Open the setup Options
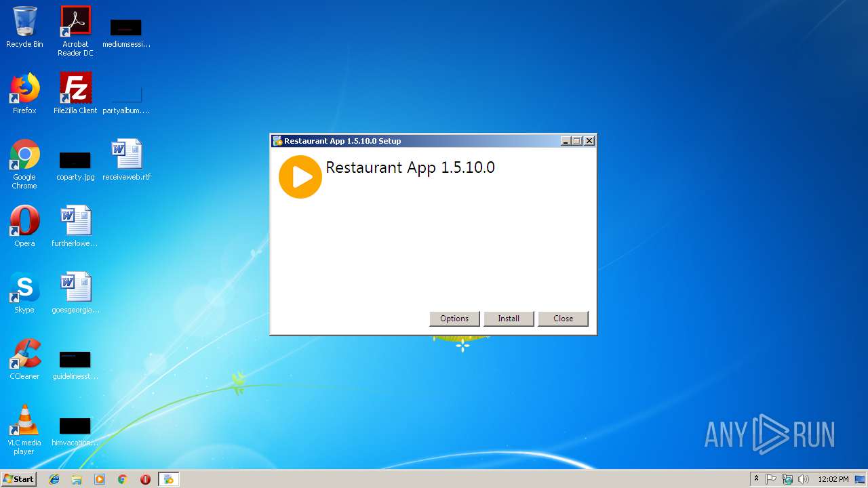Screen dimensions: 868x488 click(454, 319)
